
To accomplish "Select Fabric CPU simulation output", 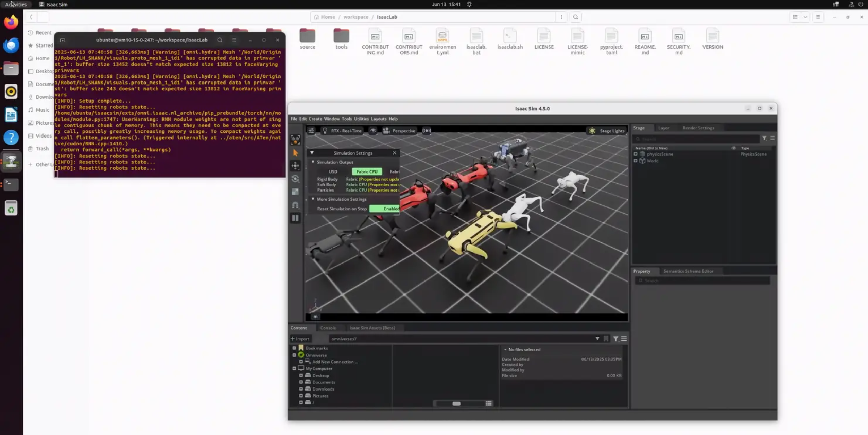I will [x=367, y=171].
